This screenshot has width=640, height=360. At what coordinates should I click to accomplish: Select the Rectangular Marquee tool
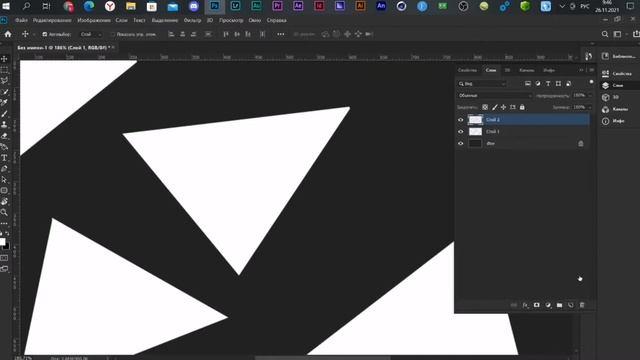click(x=4, y=70)
